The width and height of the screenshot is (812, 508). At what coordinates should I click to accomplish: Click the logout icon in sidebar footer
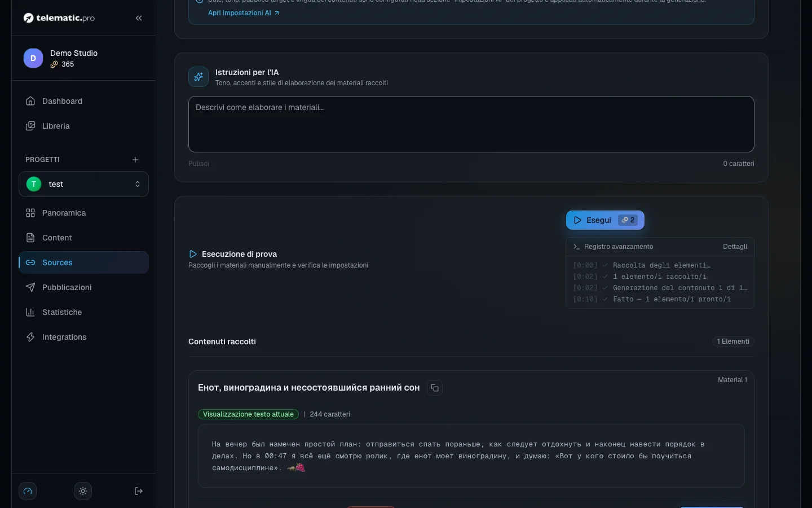[x=139, y=491]
